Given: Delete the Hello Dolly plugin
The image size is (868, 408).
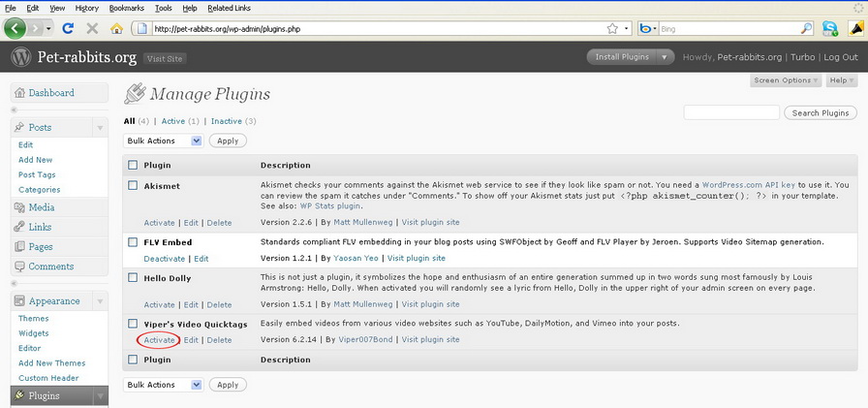Looking at the screenshot, I should pyautogui.click(x=219, y=304).
